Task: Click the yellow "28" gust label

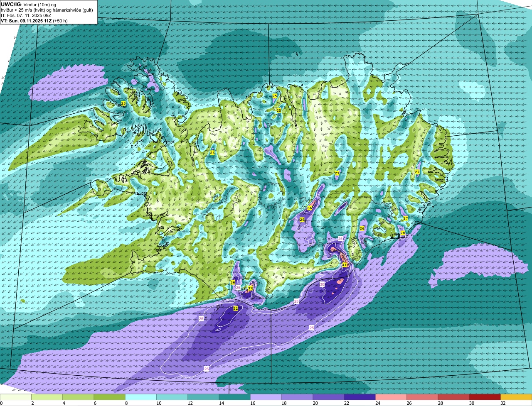Action: (x=402, y=233)
